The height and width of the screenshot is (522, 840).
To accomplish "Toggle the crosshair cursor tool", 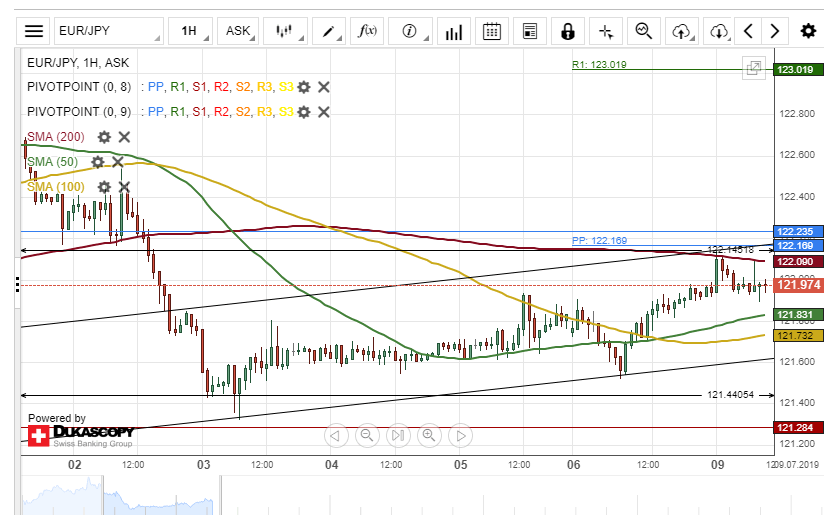I will (605, 31).
